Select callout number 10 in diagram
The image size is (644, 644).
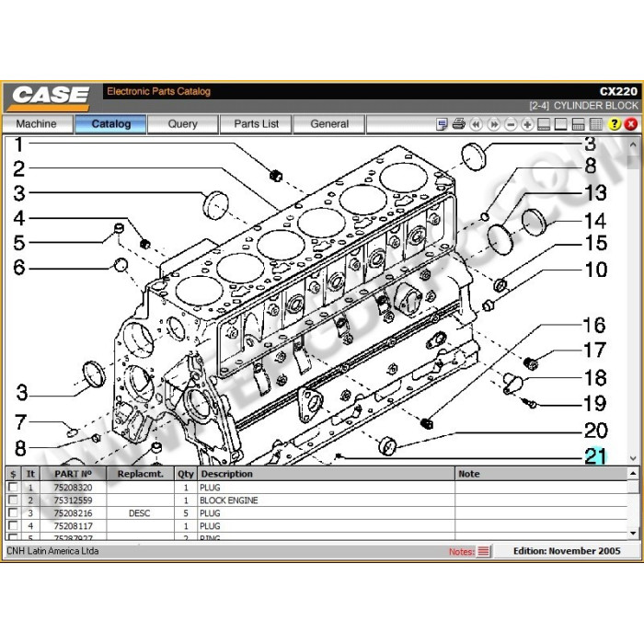(x=596, y=270)
